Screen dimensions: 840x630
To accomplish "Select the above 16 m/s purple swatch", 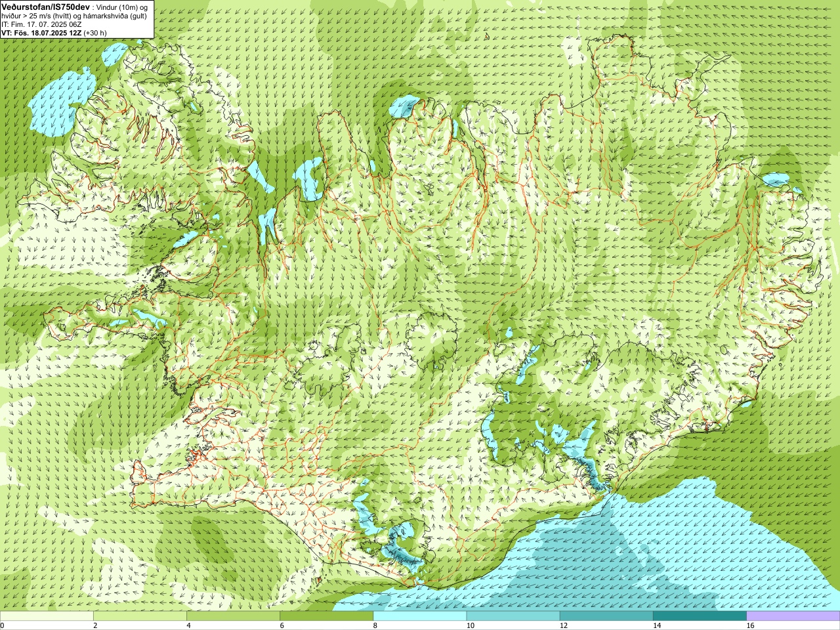I will pyautogui.click(x=793, y=616).
